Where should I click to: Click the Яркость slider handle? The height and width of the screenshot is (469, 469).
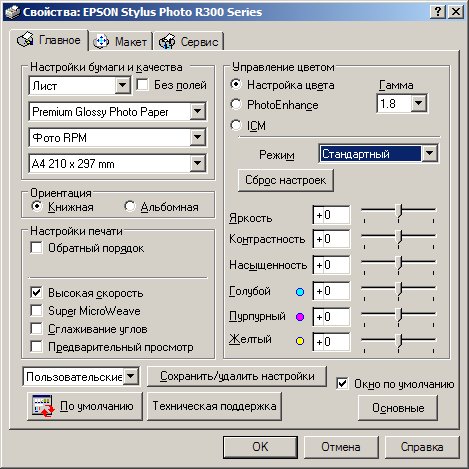[x=399, y=211]
